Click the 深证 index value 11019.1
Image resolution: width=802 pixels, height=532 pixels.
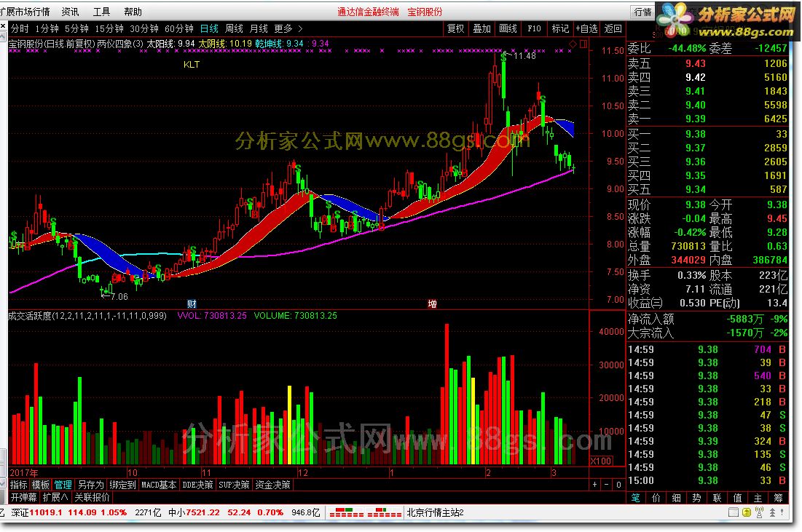pyautogui.click(x=46, y=512)
